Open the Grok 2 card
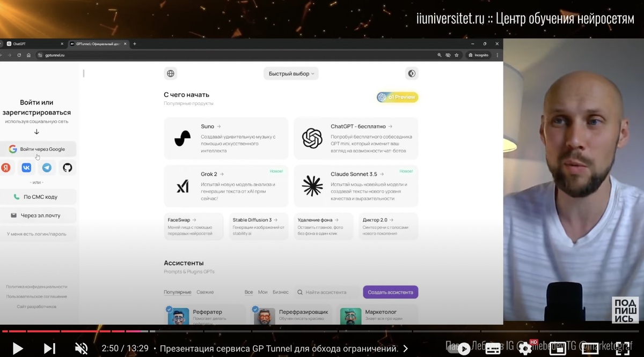The height and width of the screenshot is (357, 644). pos(226,186)
